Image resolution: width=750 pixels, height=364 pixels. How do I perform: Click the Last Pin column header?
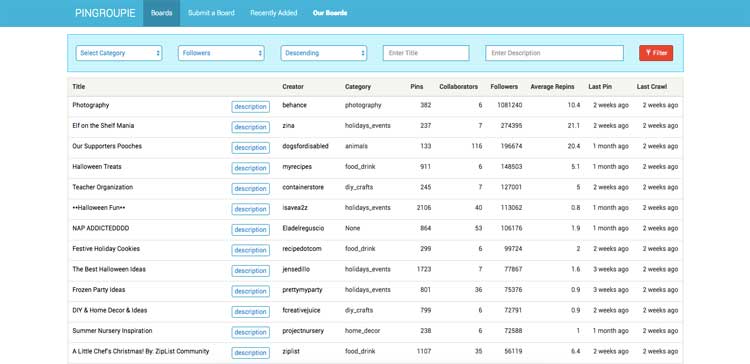coord(600,87)
